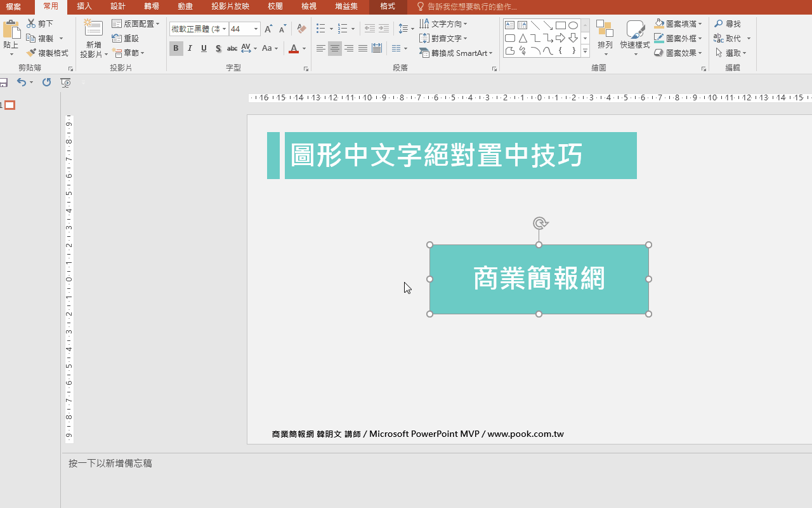Click the Reset (重設) slide button

[126, 38]
